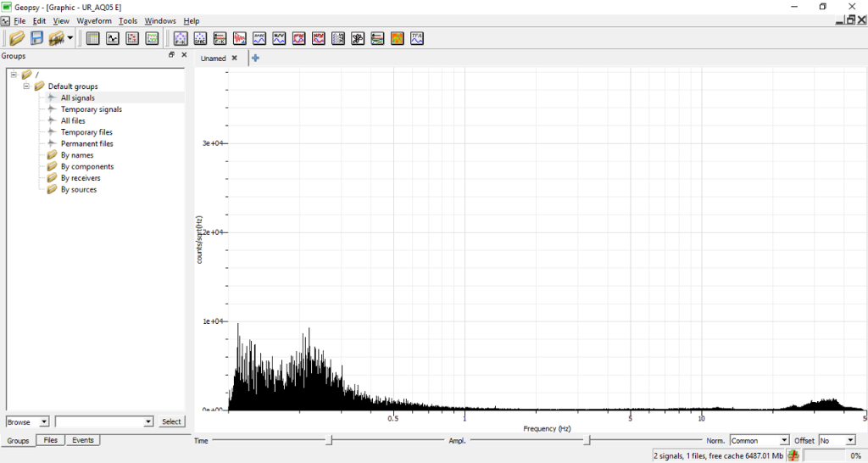
Task: Click the Select button
Action: tap(171, 421)
